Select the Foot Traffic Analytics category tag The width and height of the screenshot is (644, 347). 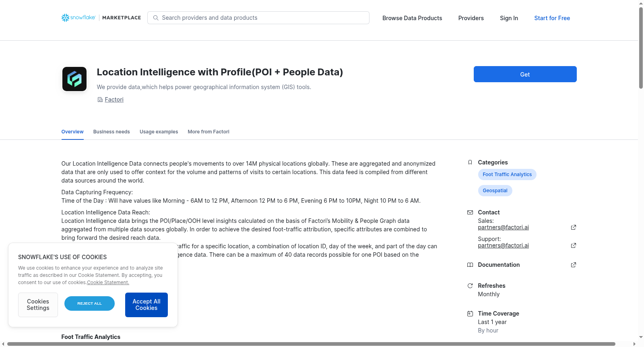[507, 175]
